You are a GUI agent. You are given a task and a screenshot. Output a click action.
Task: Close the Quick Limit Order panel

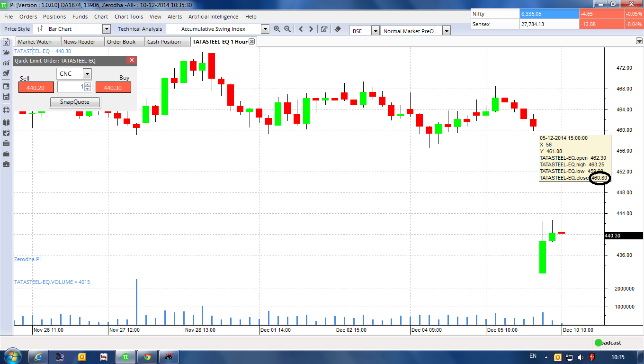pos(132,60)
